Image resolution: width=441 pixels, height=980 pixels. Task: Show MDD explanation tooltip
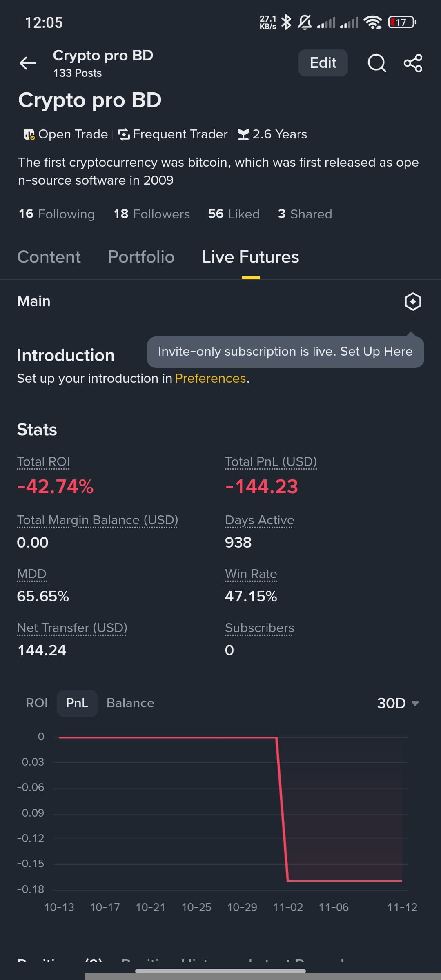[x=31, y=574]
